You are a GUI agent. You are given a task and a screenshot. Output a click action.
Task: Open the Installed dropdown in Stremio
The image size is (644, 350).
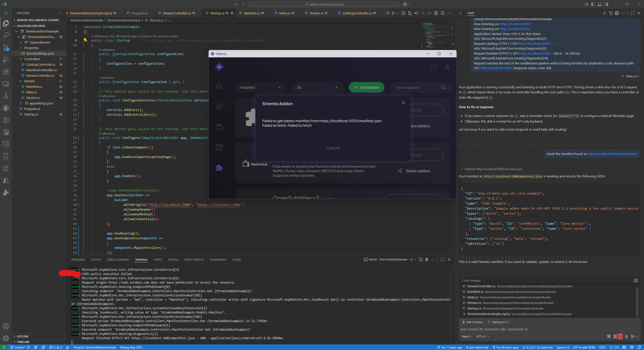(261, 87)
